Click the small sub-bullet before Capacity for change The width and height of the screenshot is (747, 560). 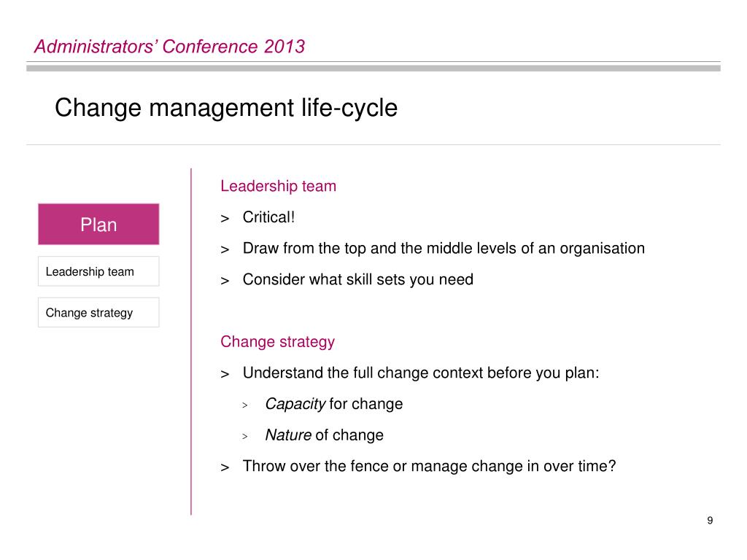point(245,405)
